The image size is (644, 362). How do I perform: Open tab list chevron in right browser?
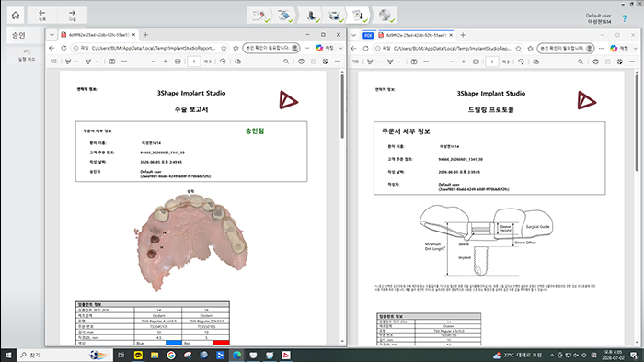(353, 35)
